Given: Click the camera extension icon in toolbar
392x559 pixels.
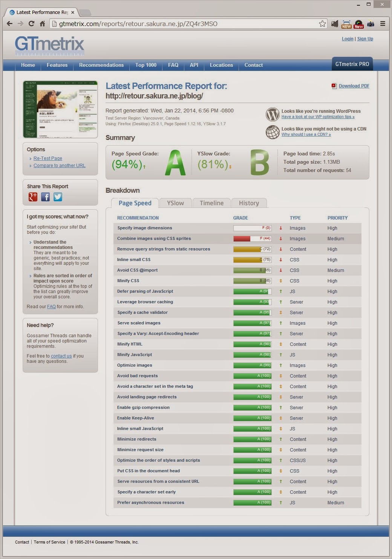Looking at the screenshot, I should (371, 24).
